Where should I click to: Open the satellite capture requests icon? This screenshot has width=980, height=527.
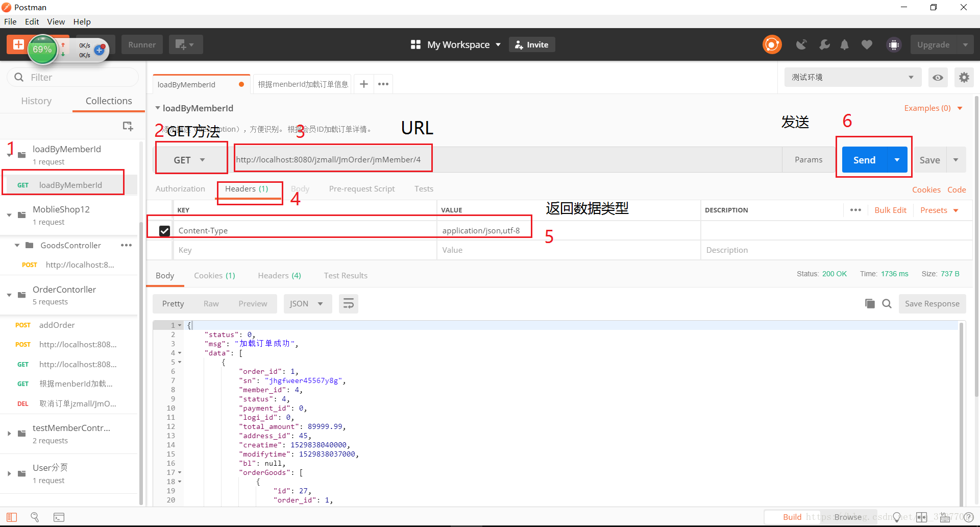coord(801,45)
